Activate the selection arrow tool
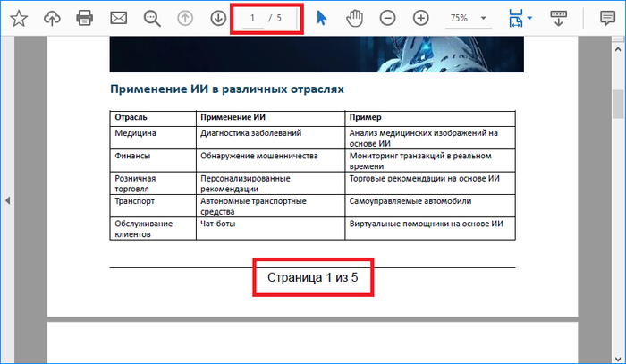 click(x=321, y=19)
